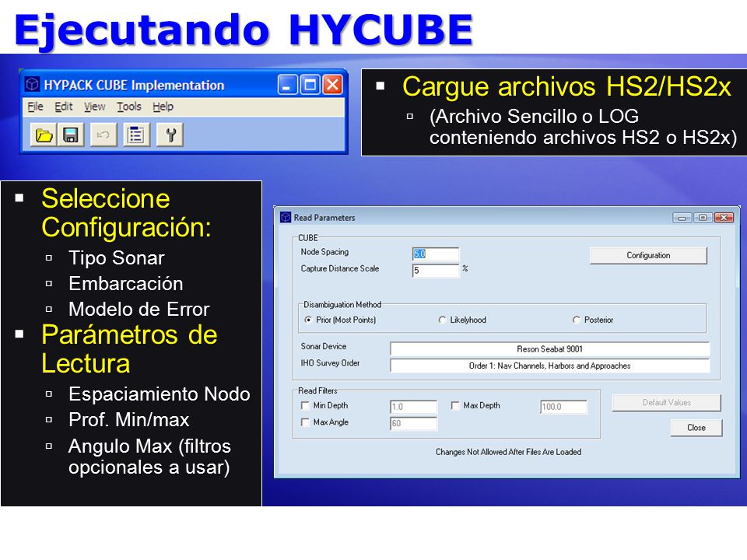Click the Default Values button
The image size is (747, 560).
(x=667, y=402)
